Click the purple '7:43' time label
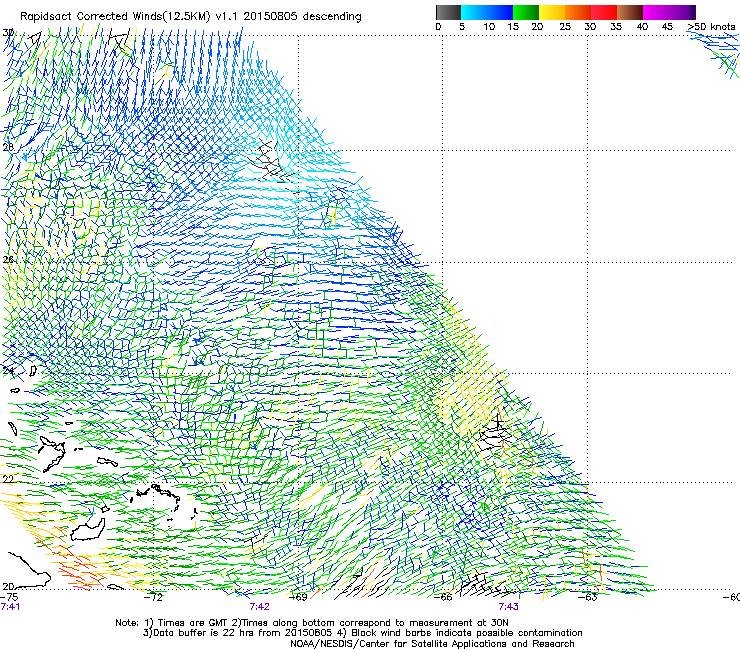The image size is (740, 650). pyautogui.click(x=508, y=607)
